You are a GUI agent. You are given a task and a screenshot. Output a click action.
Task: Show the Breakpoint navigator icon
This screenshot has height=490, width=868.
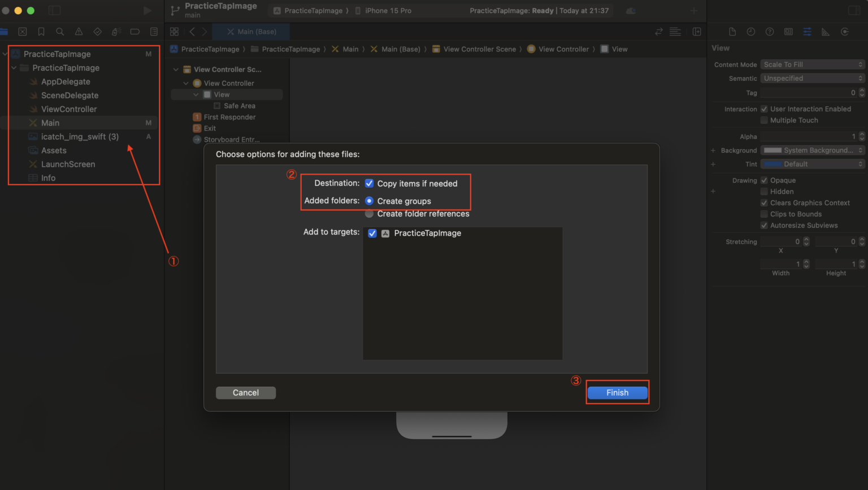(134, 32)
